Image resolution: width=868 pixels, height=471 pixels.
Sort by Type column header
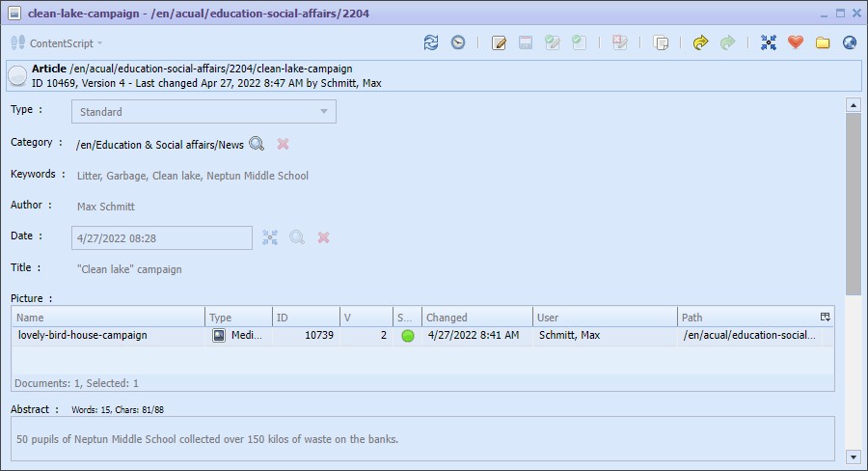coord(238,318)
